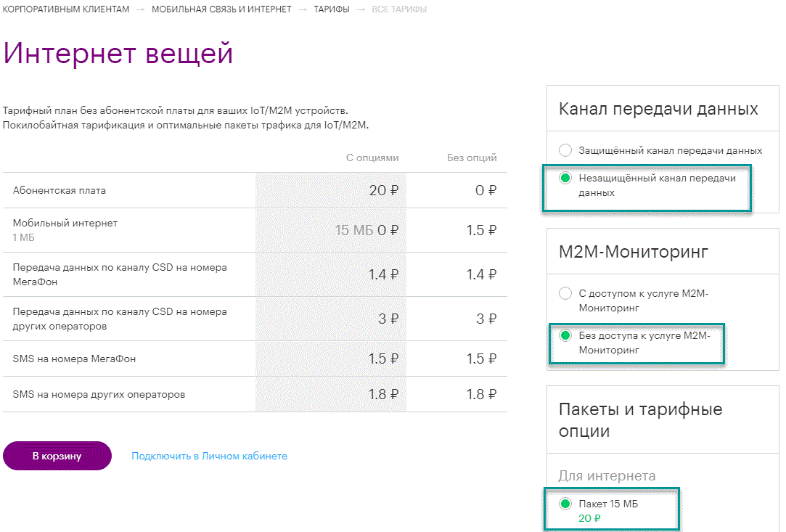This screenshot has width=786, height=532.
Task: Click the Без опций column header
Action: pyautogui.click(x=472, y=157)
